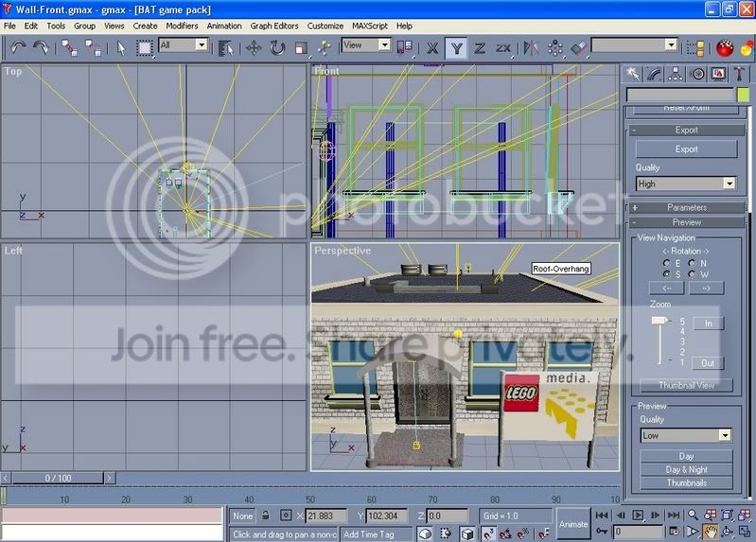Open the Modifiers menu
The height and width of the screenshot is (542, 756).
[x=182, y=26]
